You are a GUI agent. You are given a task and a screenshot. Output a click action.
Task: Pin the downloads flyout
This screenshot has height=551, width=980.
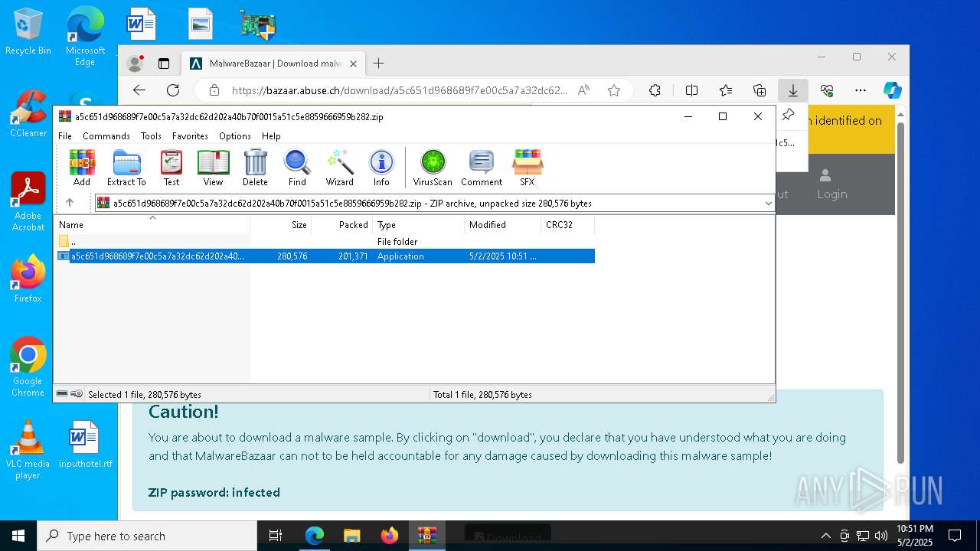(788, 116)
